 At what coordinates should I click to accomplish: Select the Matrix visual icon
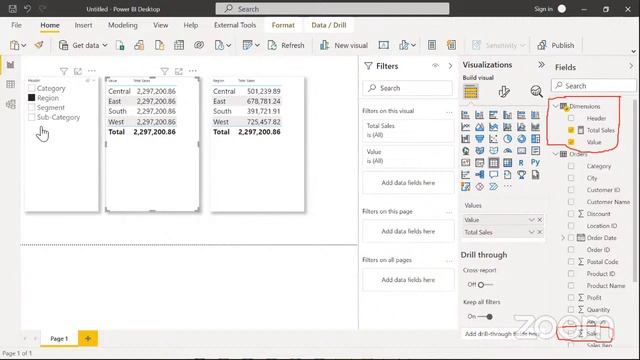coord(507,163)
